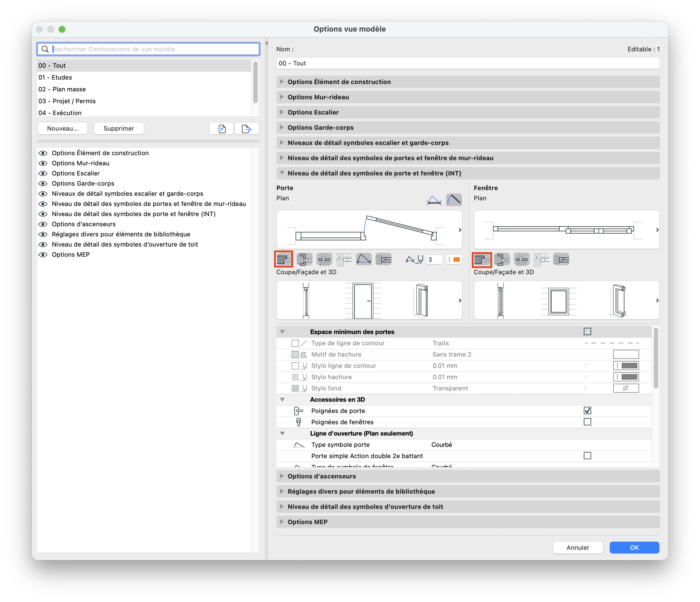Toggle eye for Options d'ascenseurs
This screenshot has width=700, height=602.
pos(43,224)
